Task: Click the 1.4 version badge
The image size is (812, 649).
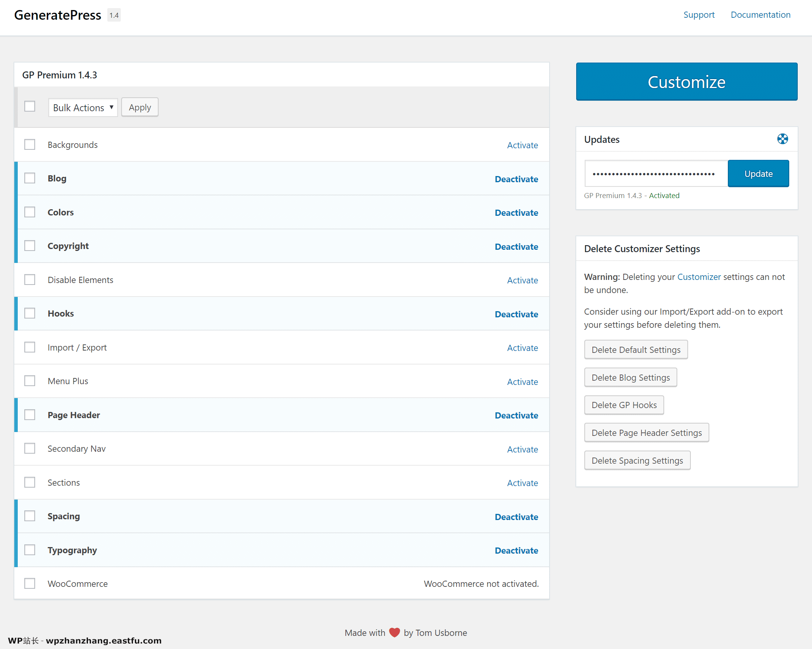Action: 114,15
